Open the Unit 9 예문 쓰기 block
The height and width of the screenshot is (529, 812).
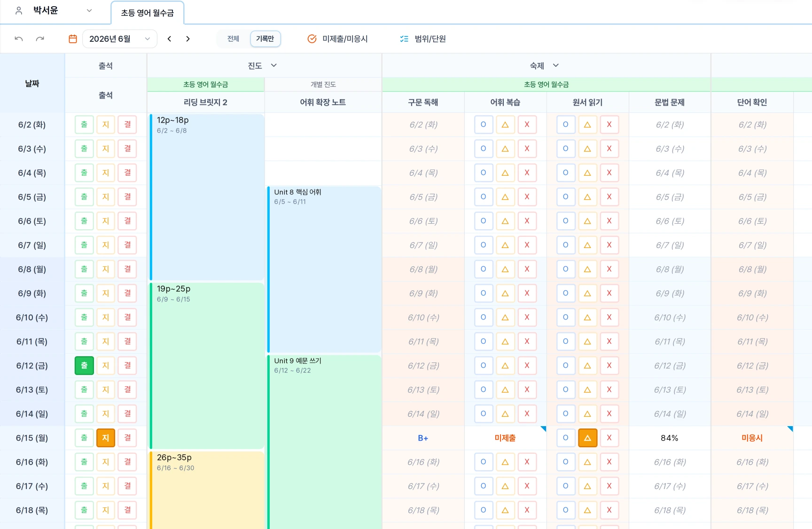pos(324,442)
